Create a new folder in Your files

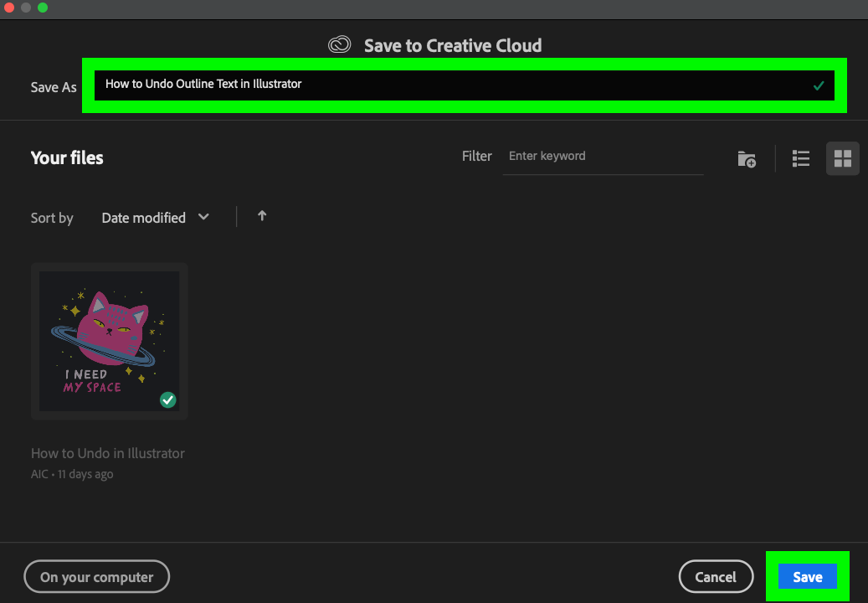747,158
